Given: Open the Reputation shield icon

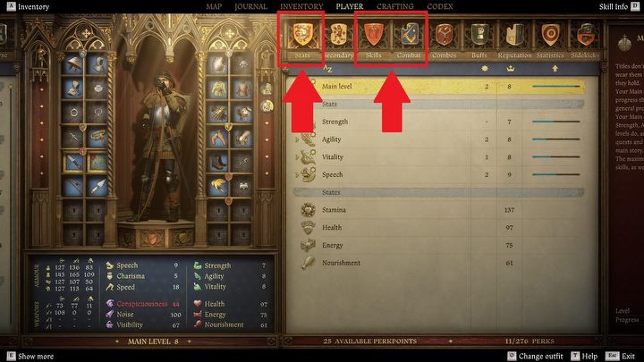Looking at the screenshot, I should (x=514, y=35).
